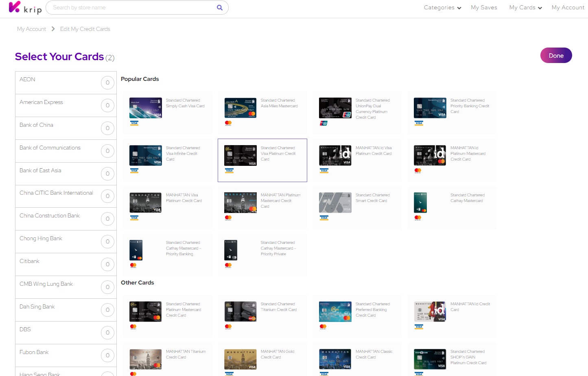Screen dimensions: 588x376
Task: Click MANHATTAN Gold Credit Card image
Action: (240, 359)
